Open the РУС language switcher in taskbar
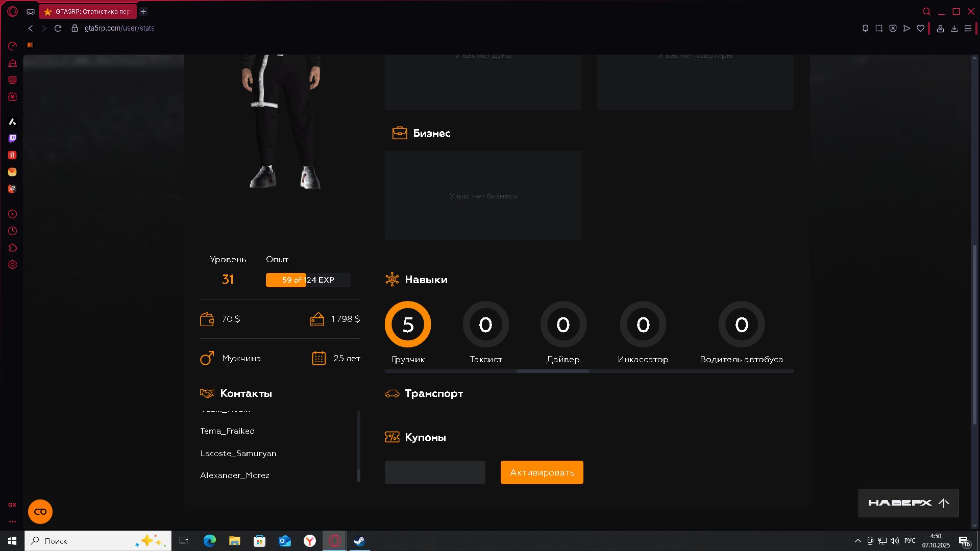The height and width of the screenshot is (551, 980). point(910,541)
